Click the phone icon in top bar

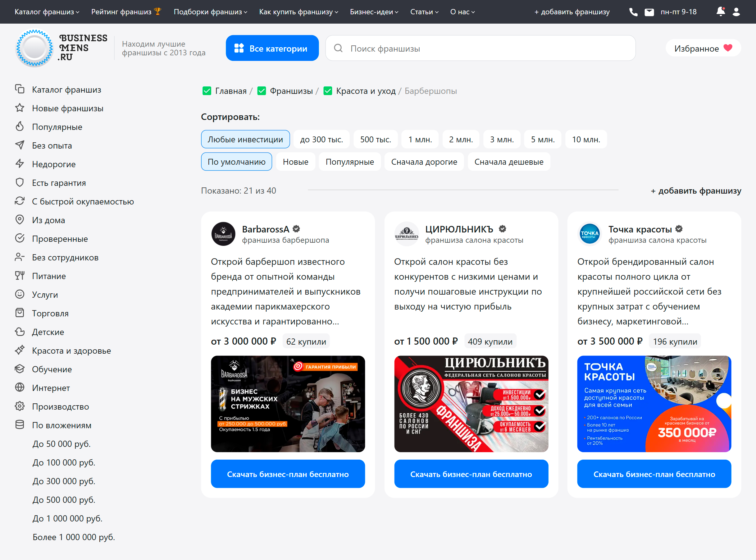tap(633, 12)
